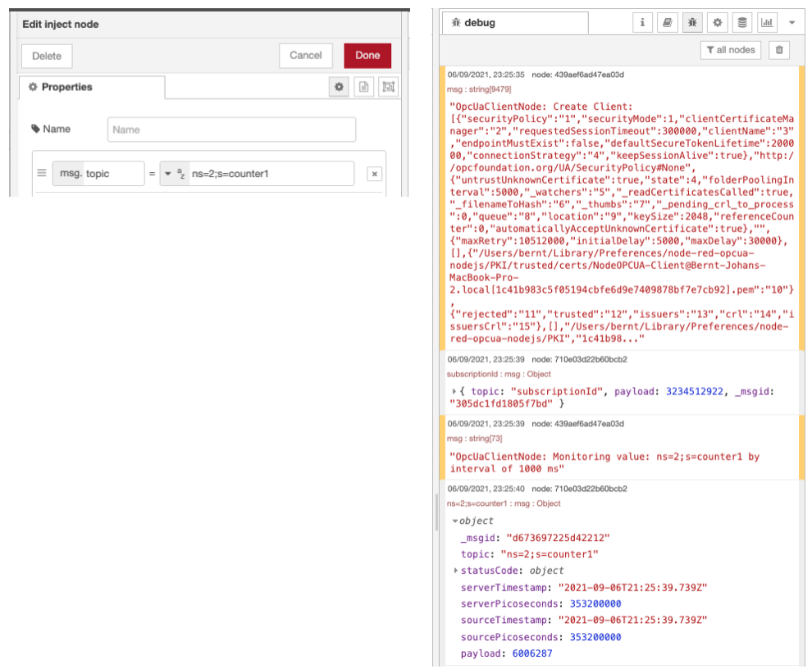
Task: Click the Cancel button
Action: click(306, 56)
